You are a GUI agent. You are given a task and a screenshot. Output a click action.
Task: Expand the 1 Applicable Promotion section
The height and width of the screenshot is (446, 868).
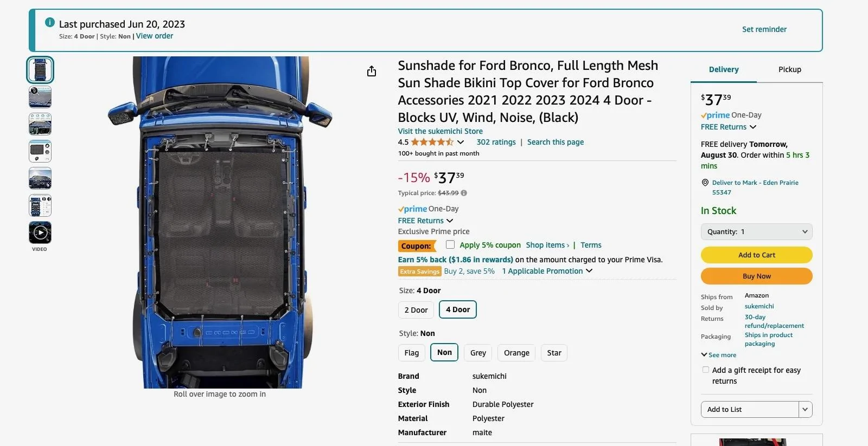tap(547, 271)
